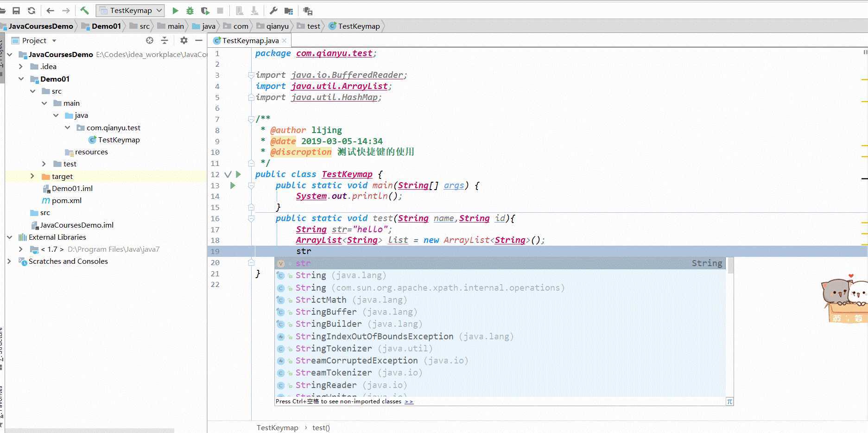Click the qianyu breadcrumb in navigation bar
Screen dimensions: 868x433
(x=277, y=26)
